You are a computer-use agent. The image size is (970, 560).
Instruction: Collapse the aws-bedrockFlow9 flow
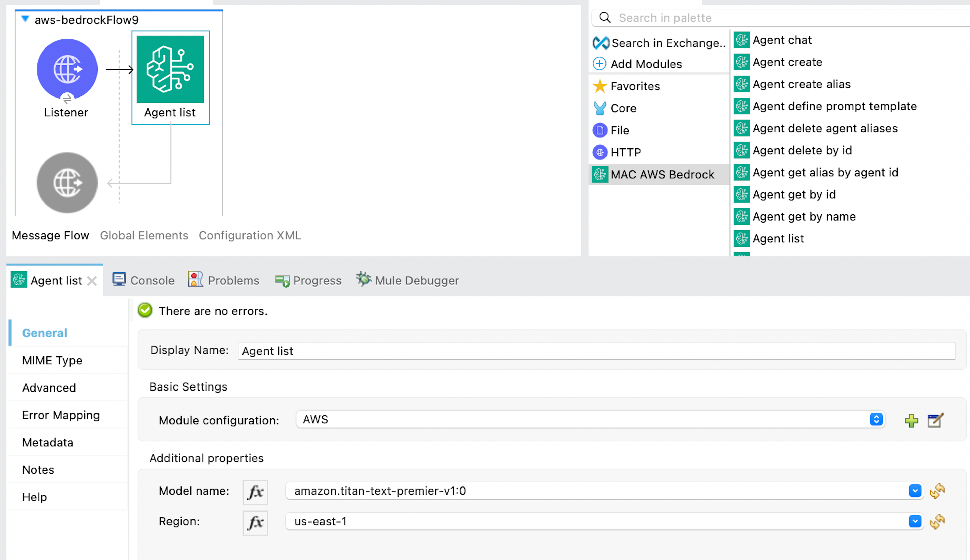point(25,19)
